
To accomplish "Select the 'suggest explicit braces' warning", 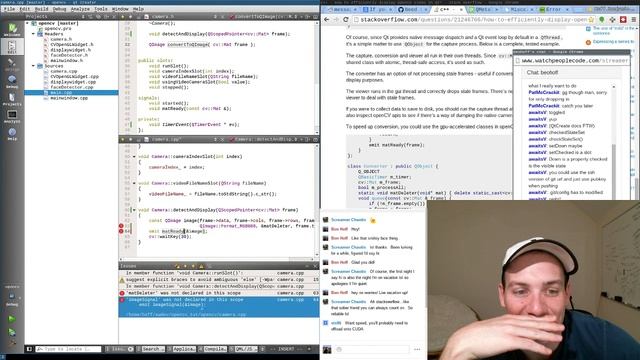I will 219,280.
